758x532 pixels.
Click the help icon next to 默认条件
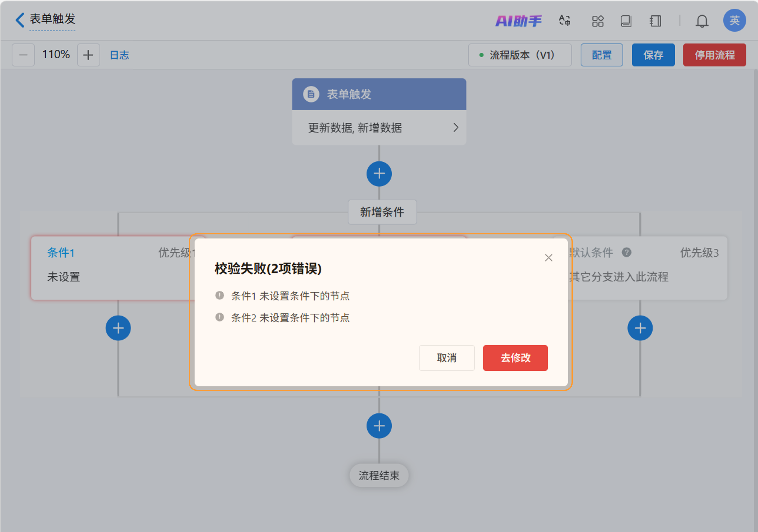[x=626, y=253]
